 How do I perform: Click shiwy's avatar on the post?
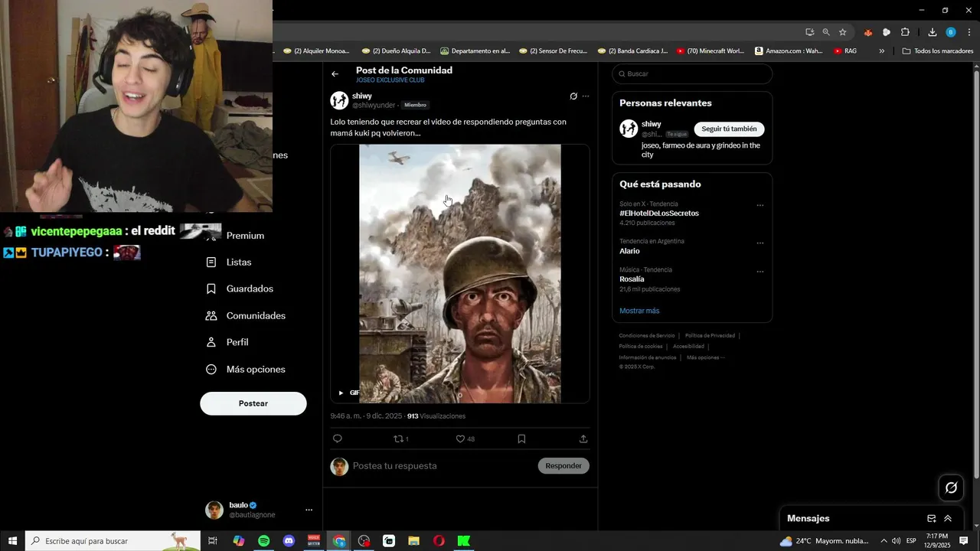coord(339,100)
